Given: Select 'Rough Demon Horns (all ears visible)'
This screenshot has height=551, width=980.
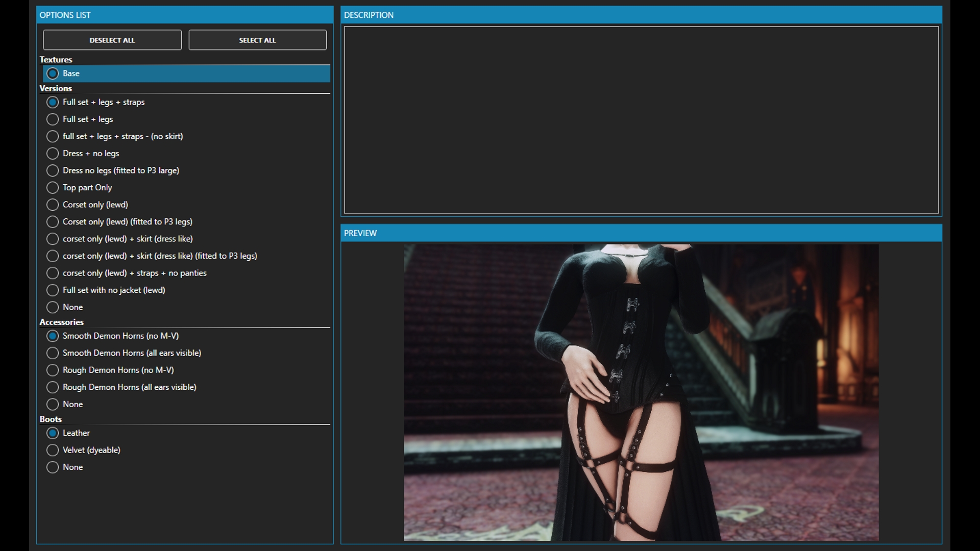Looking at the screenshot, I should pos(121,387).
